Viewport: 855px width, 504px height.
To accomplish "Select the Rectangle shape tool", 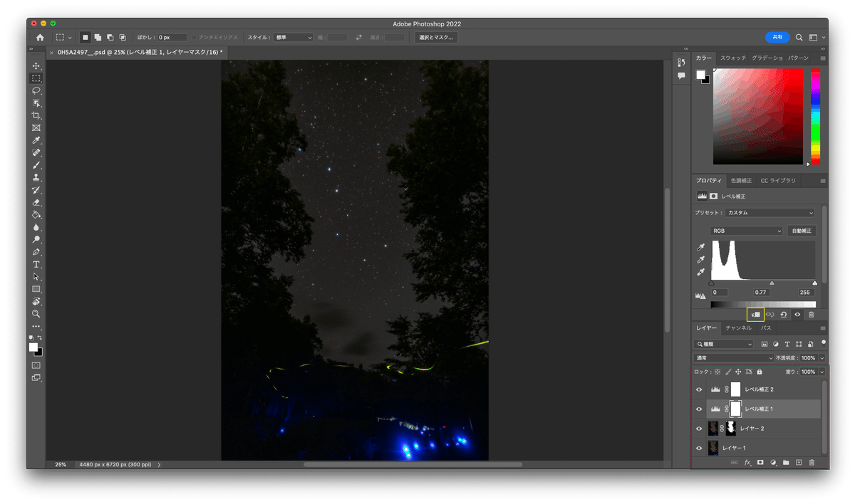I will tap(36, 289).
